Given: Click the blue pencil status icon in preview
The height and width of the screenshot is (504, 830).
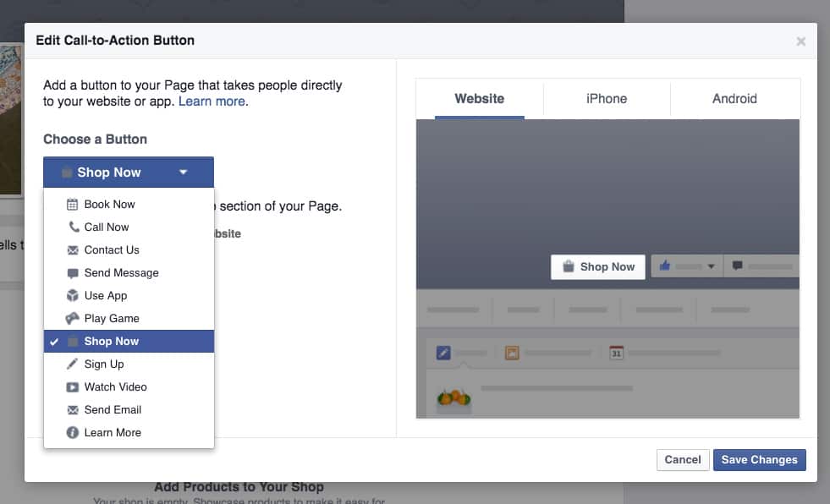Looking at the screenshot, I should pos(443,353).
